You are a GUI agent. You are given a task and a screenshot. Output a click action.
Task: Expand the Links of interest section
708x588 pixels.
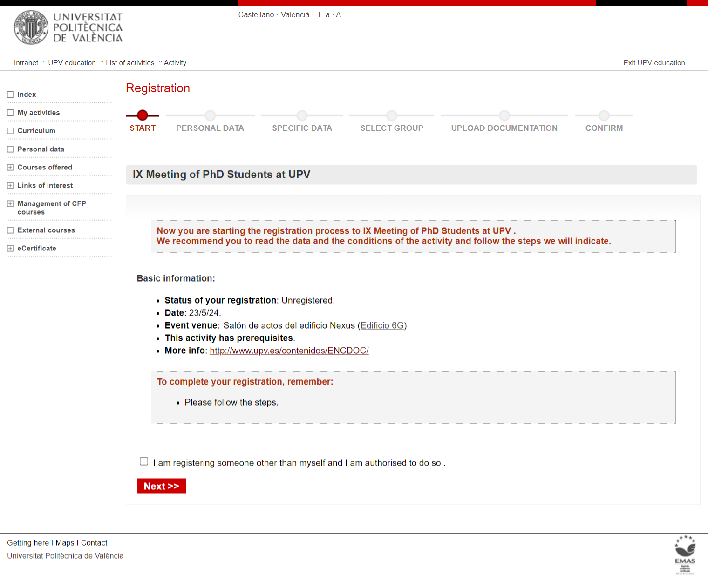pos(10,185)
